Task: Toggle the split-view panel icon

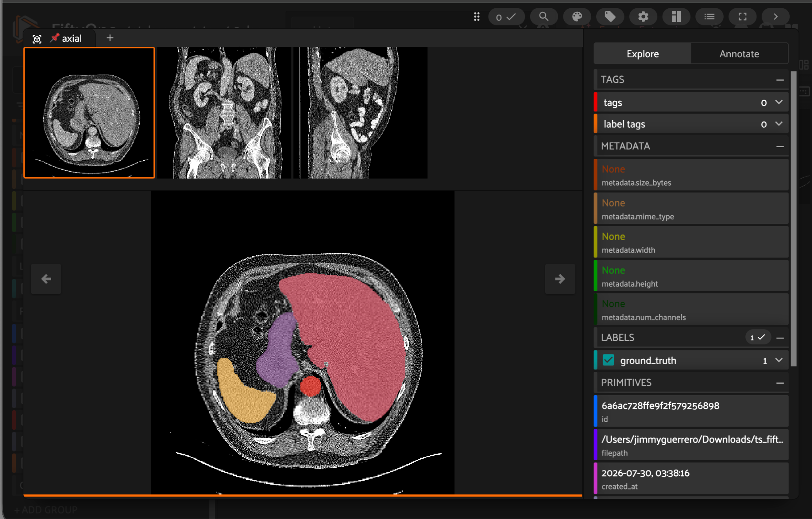Action: pos(676,17)
